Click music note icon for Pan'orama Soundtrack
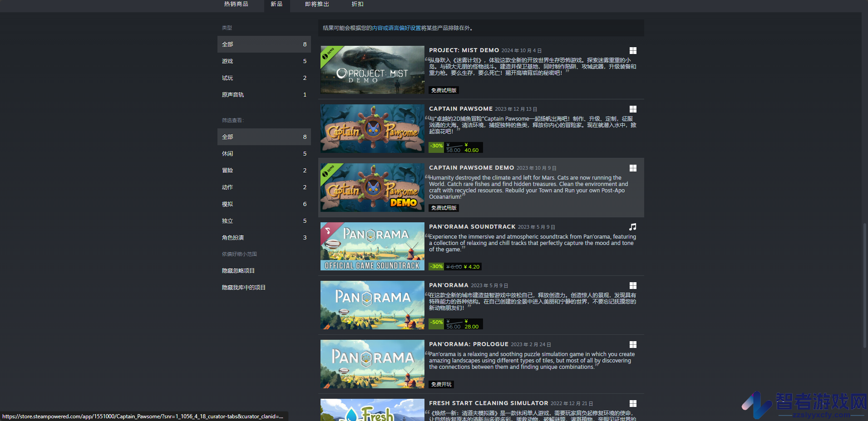Viewport: 868px width, 421px height. coord(633,227)
